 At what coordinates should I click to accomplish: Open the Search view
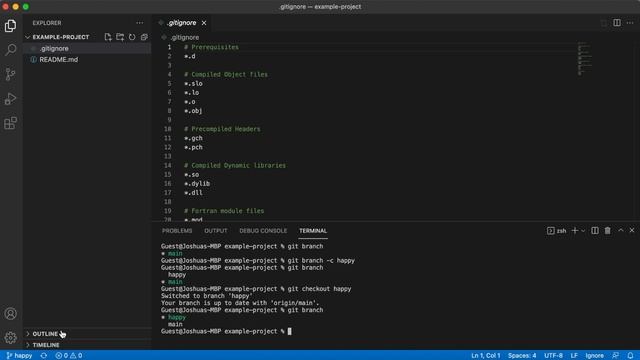coord(11,50)
